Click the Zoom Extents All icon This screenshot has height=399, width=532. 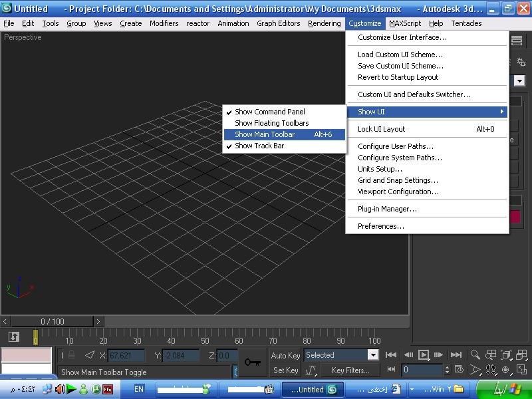(x=521, y=355)
